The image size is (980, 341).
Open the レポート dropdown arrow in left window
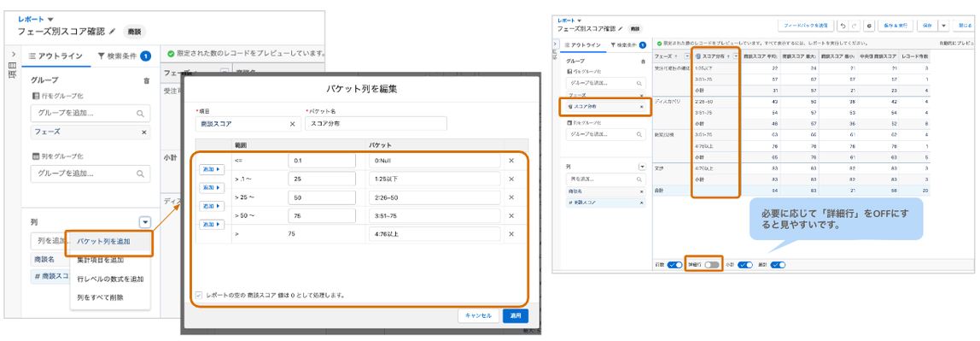(50, 20)
